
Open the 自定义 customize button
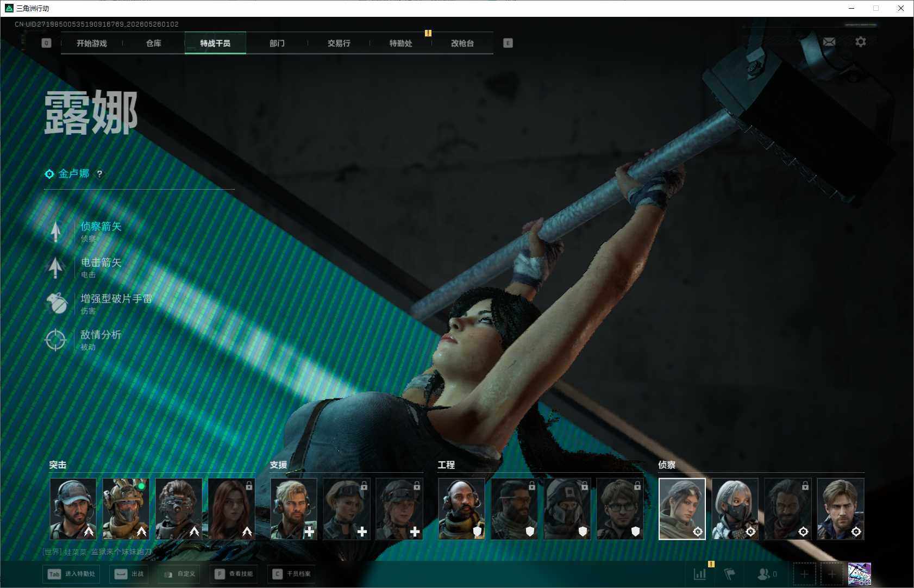pos(180,574)
